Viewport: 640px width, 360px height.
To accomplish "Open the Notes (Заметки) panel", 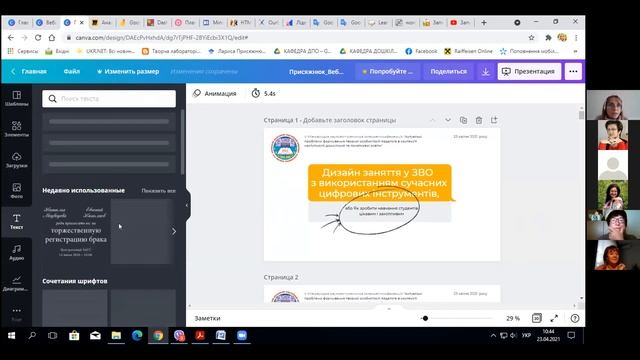I will click(x=207, y=318).
